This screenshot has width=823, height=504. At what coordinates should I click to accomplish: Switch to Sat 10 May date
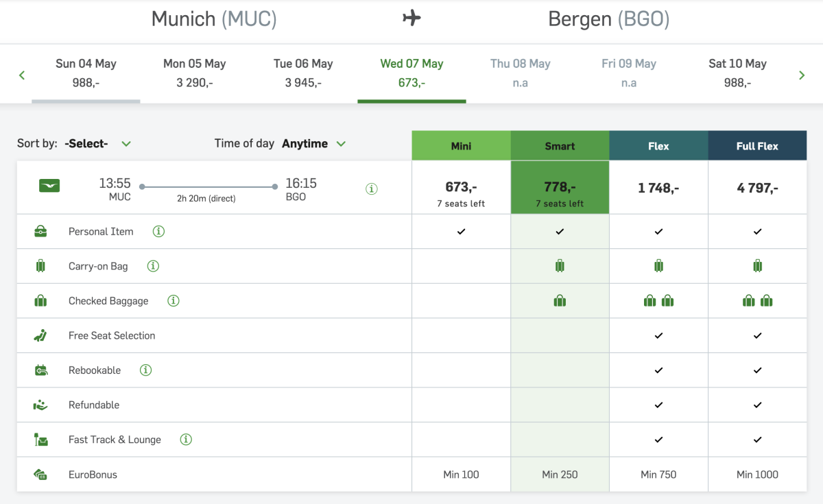tap(737, 73)
